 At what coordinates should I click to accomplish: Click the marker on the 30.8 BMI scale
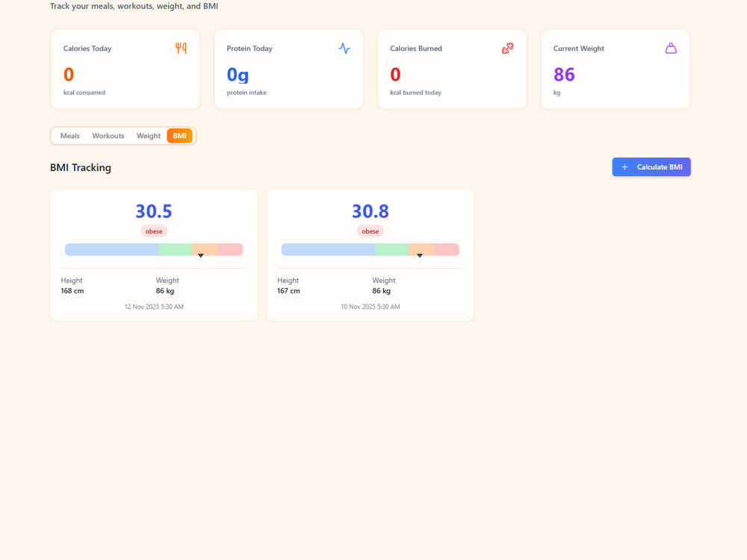420,255
